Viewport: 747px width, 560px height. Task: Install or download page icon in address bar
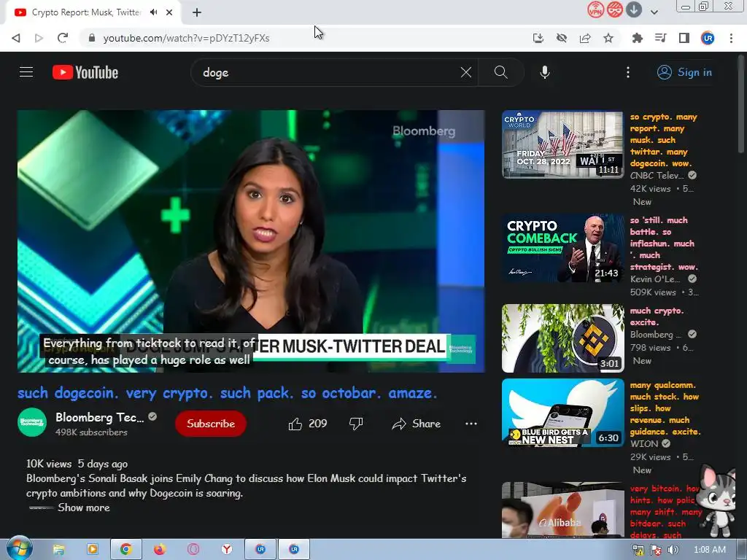(x=538, y=38)
